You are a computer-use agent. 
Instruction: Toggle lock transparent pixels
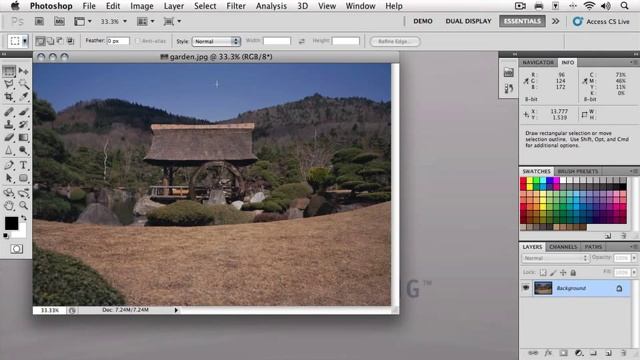(x=543, y=272)
